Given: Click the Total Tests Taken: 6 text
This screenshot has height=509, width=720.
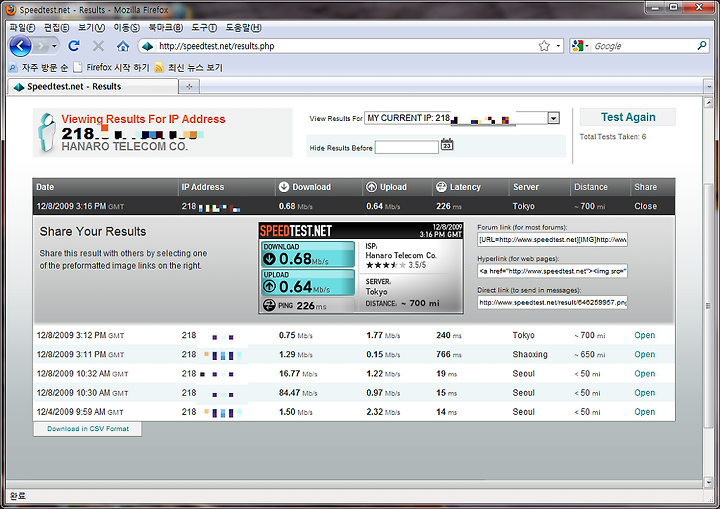Looking at the screenshot, I should (613, 136).
